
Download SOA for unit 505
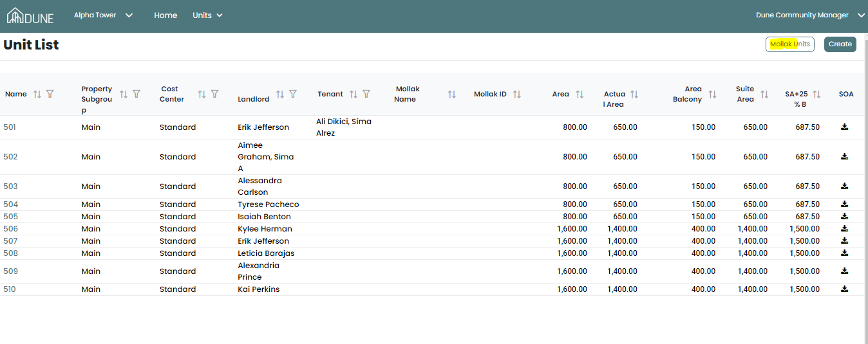point(845,216)
